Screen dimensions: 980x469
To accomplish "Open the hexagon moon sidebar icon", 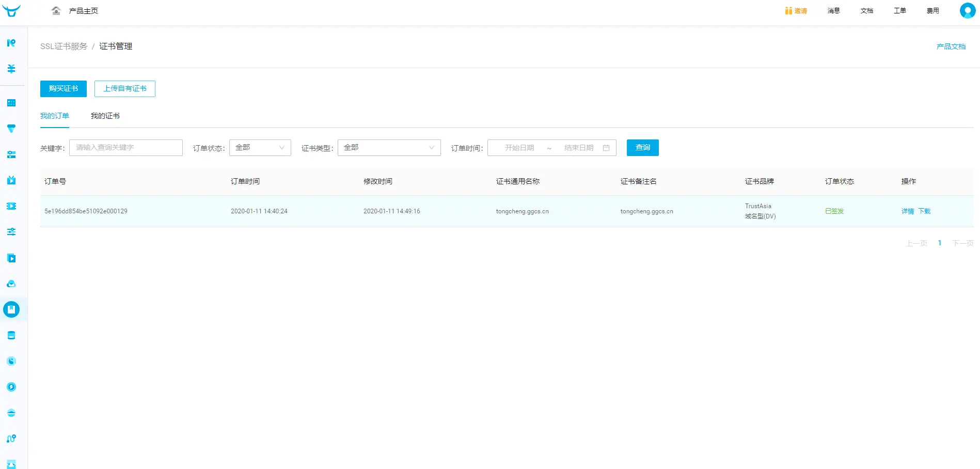I will coord(11,361).
